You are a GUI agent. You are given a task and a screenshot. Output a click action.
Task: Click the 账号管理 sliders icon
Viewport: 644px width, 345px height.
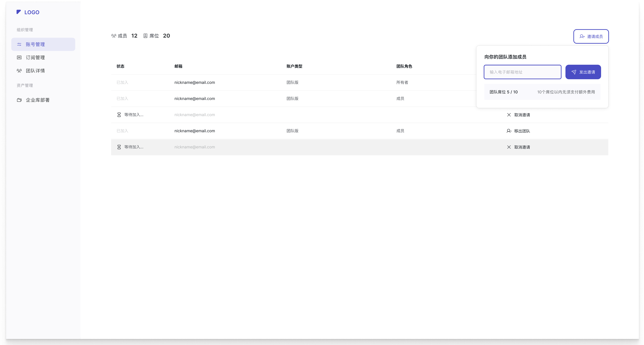[x=19, y=44]
